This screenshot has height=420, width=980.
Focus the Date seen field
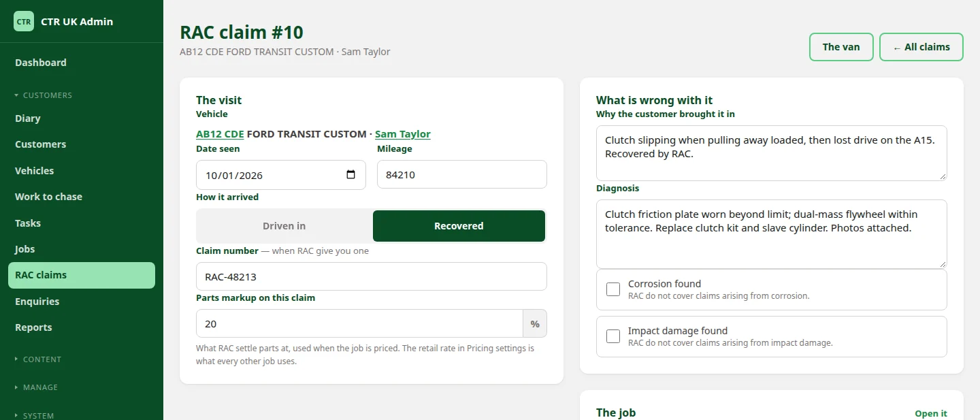tap(281, 174)
